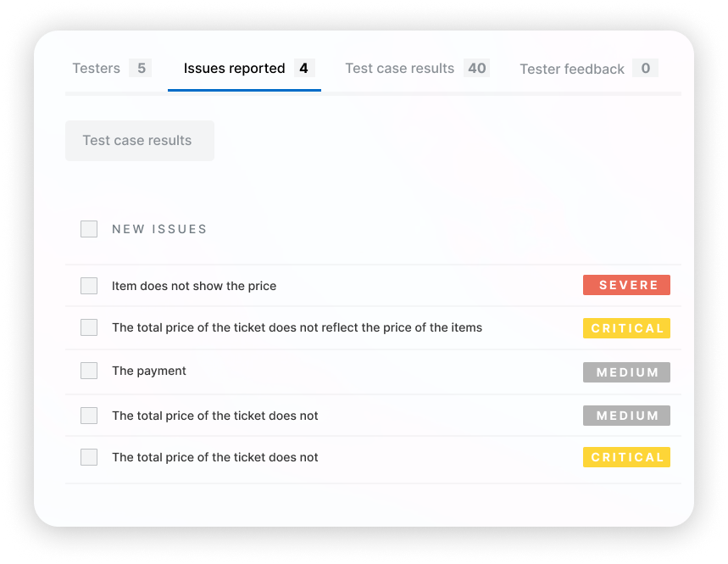The width and height of the screenshot is (728, 564).
Task: Open issue about ticket price not reflecting items
Action: (x=297, y=327)
